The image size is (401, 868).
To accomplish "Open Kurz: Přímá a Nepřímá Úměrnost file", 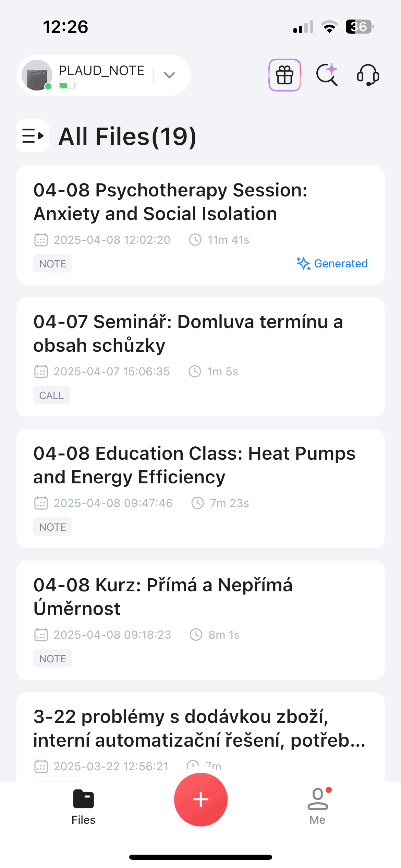I will [163, 596].
